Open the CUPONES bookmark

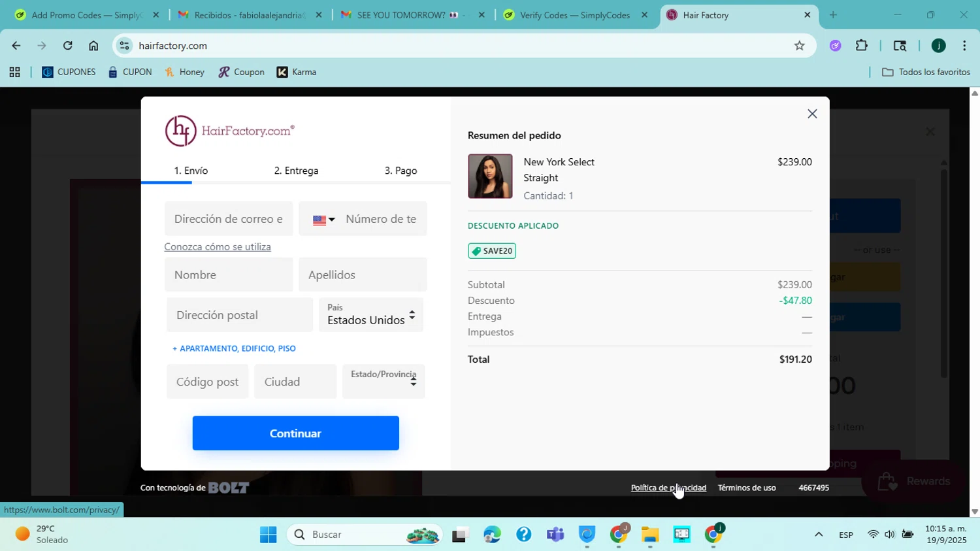click(x=69, y=73)
